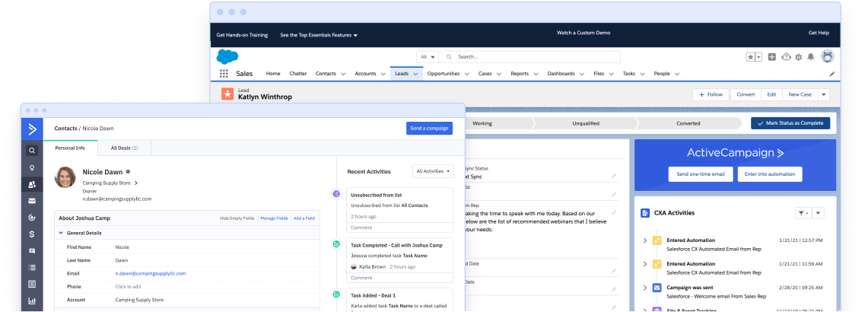Click the notifications bell icon
Screen dimensions: 868x312
click(810, 57)
